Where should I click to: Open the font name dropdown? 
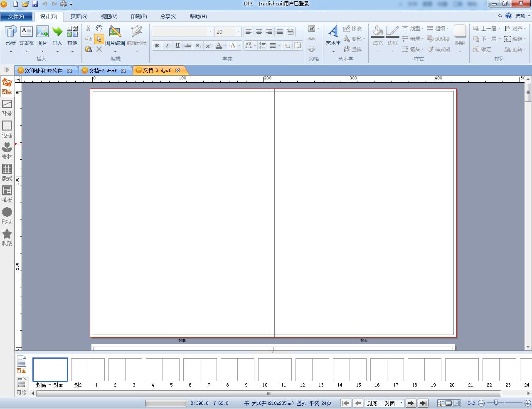coord(210,32)
